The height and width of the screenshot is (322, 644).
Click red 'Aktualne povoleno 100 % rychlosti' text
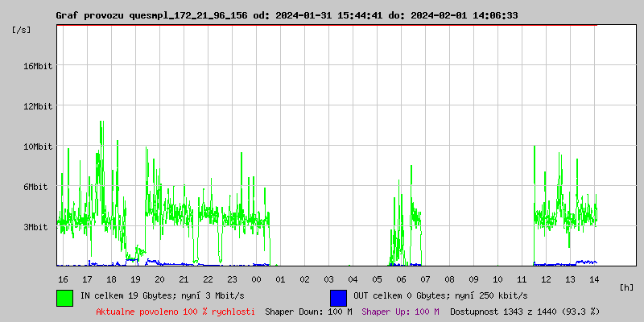tap(175, 311)
